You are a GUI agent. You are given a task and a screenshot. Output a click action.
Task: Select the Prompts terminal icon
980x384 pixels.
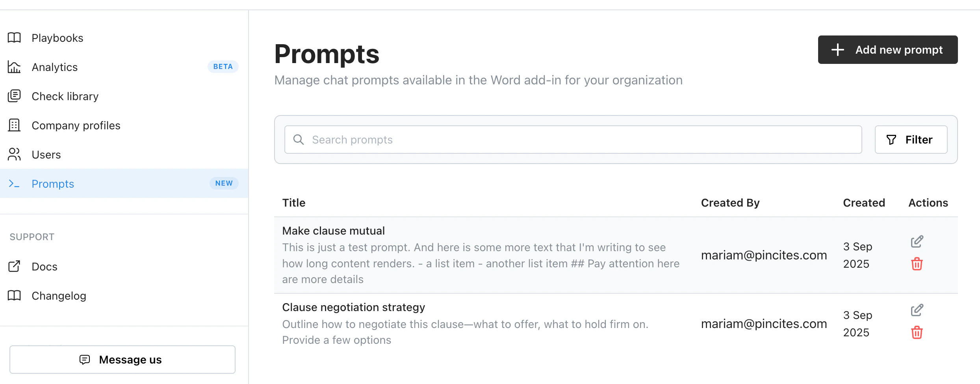click(14, 184)
